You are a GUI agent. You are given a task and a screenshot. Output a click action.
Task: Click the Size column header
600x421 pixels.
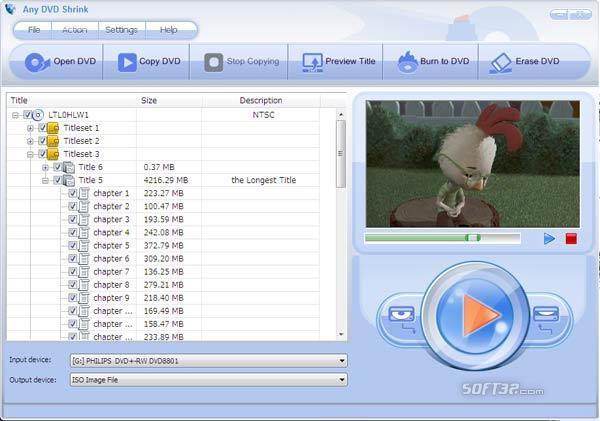[169, 100]
